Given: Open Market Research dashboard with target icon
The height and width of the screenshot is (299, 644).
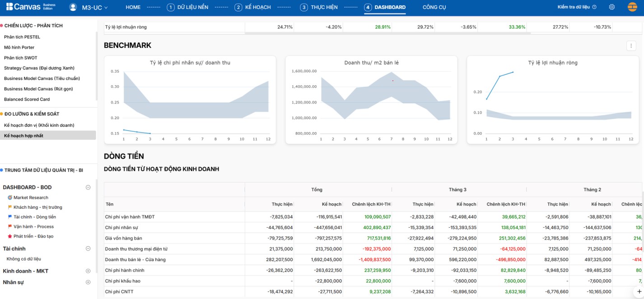Looking at the screenshot, I should [30, 198].
